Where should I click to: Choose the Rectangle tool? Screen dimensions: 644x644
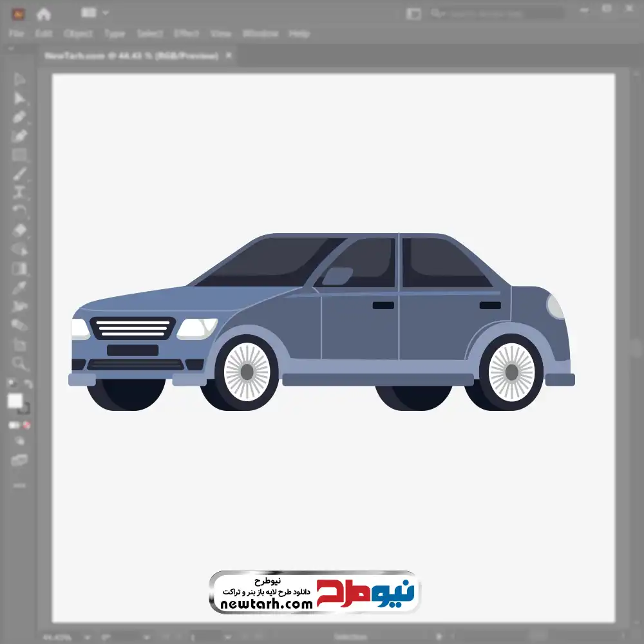[x=19, y=155]
